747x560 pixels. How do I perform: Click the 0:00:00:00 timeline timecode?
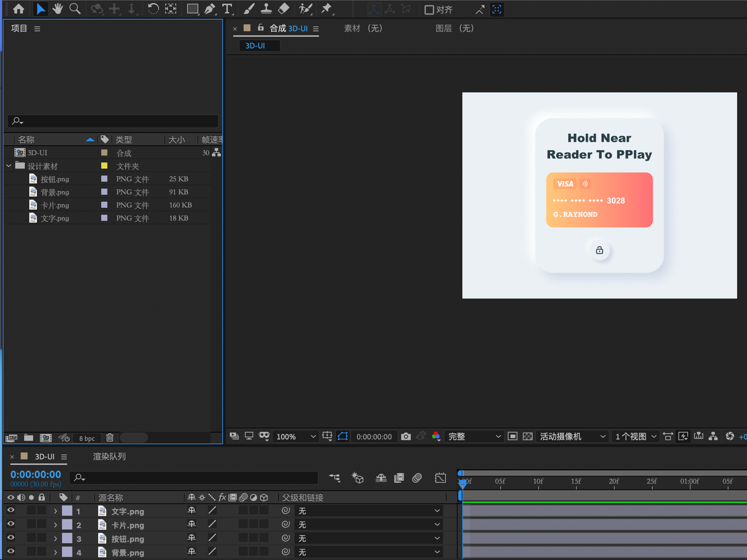(36, 474)
